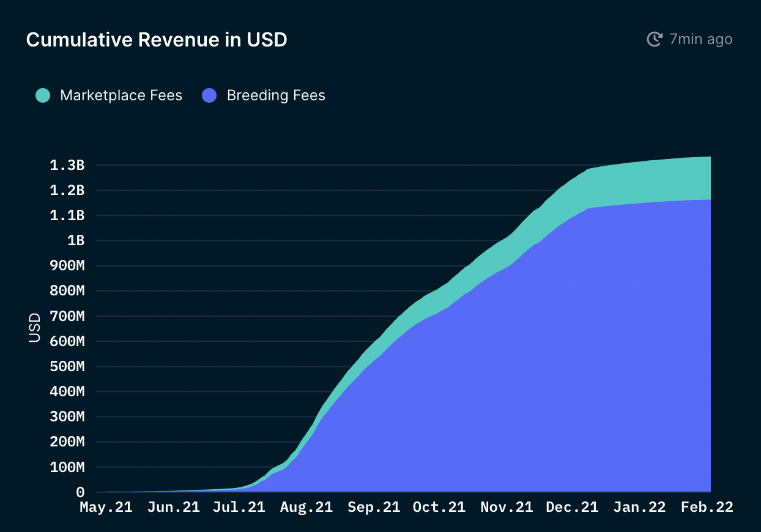Click the 800M y-axis label

click(67, 291)
